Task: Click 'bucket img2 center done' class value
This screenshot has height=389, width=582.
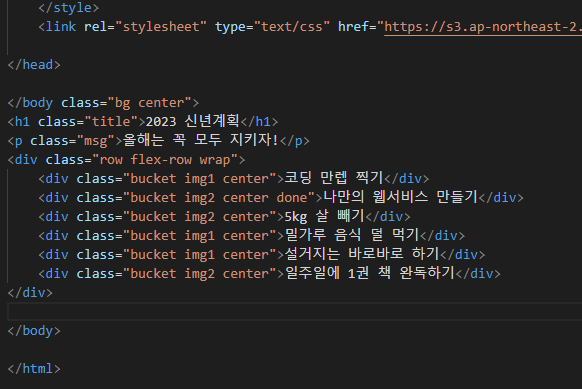Action: 219,197
